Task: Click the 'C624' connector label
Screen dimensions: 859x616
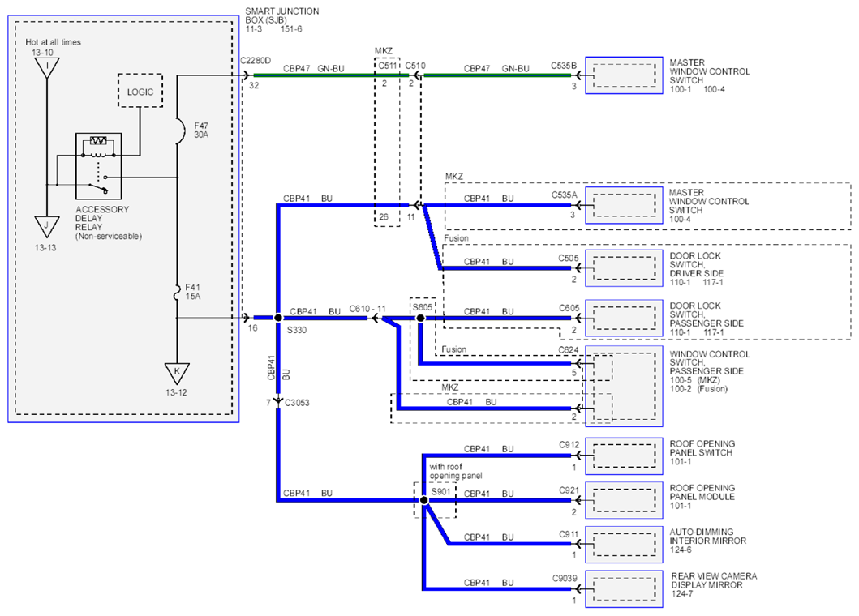Action: [x=569, y=349]
